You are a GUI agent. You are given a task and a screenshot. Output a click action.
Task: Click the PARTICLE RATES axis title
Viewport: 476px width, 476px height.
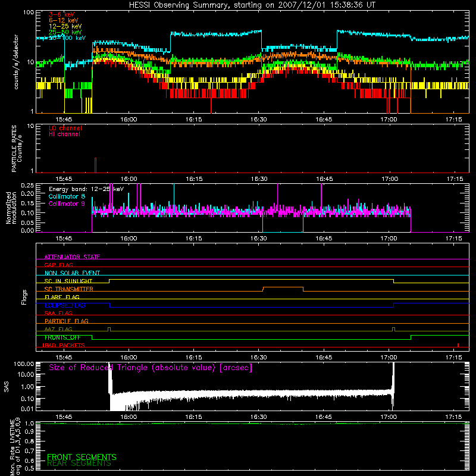coord(14,149)
